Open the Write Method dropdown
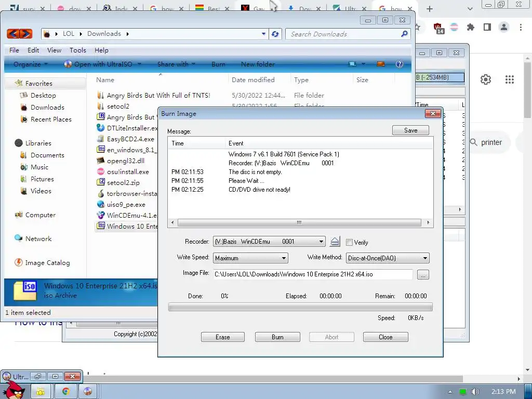 [x=425, y=258]
